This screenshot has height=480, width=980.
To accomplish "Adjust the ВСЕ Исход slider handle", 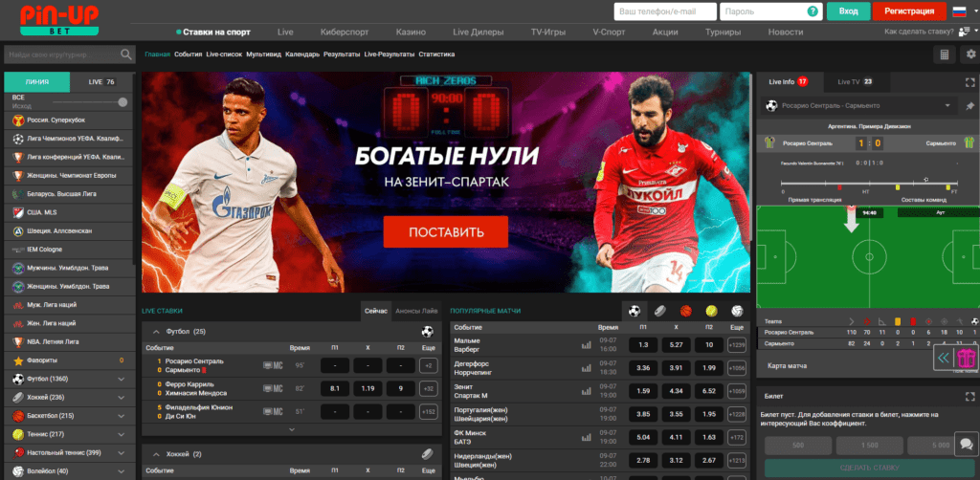I will 122,101.
